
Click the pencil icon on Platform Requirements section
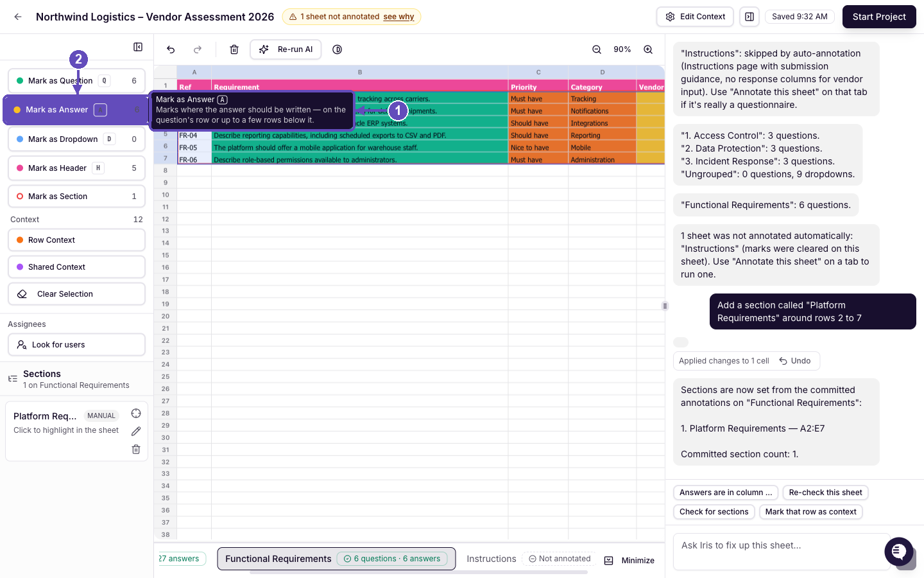point(136,432)
